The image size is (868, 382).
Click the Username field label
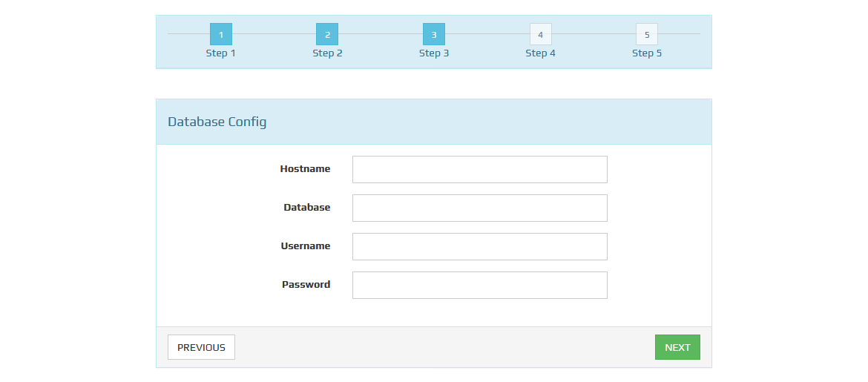306,246
